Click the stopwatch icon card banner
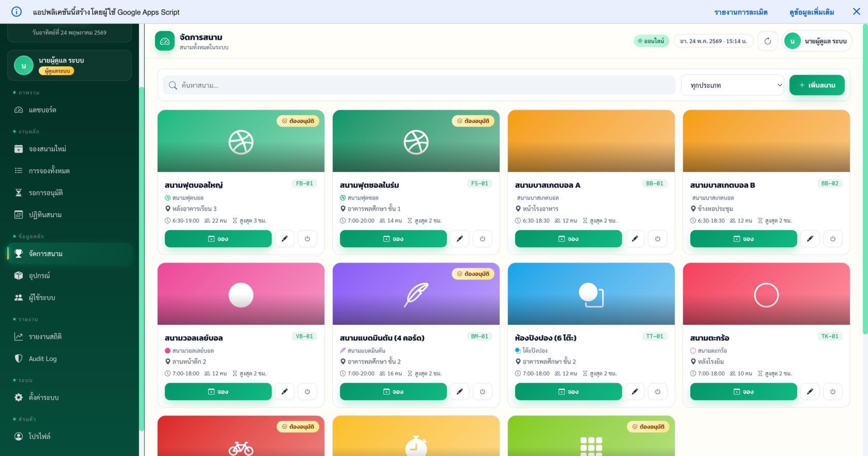 click(416, 436)
